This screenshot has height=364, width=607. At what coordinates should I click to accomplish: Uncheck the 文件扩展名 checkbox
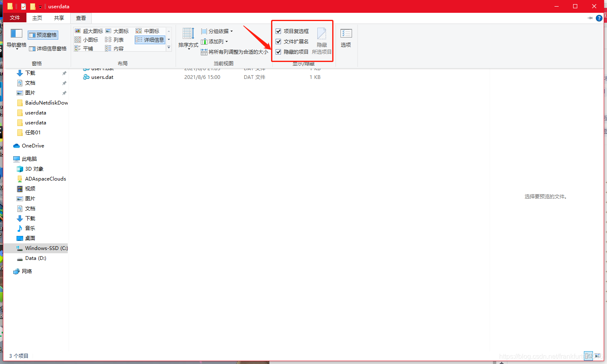click(279, 42)
